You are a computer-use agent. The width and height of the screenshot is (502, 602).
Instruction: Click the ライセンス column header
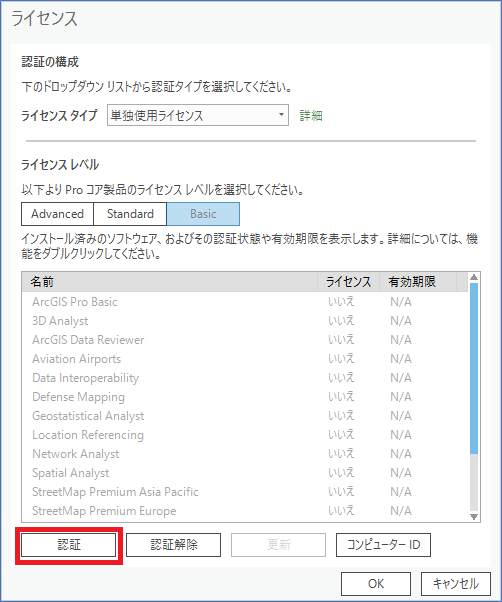(348, 282)
